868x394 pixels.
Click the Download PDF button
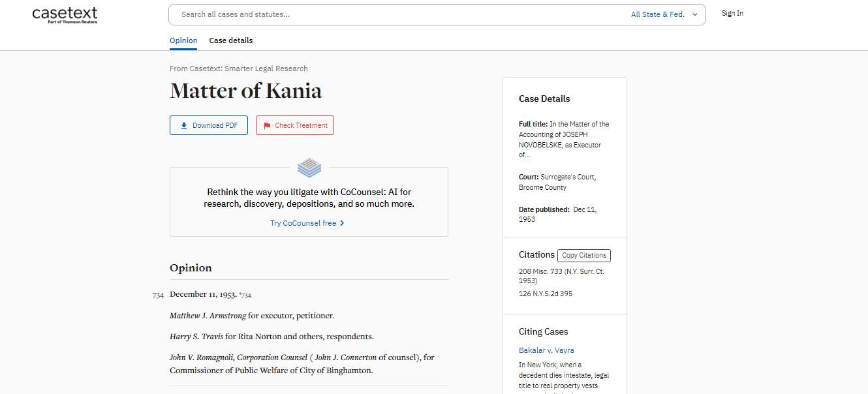point(209,125)
